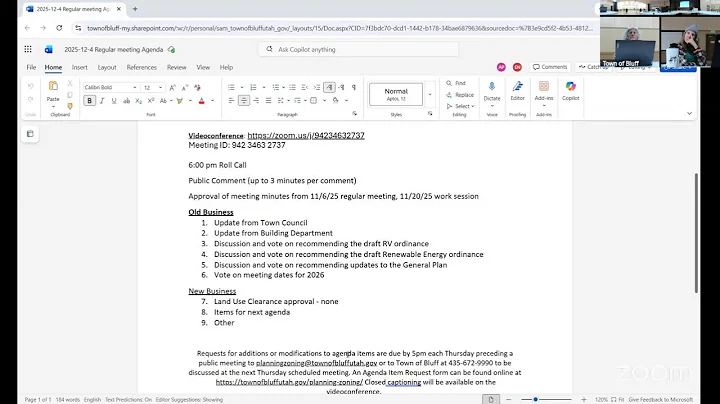Viewport: 720px width, 404px height.
Task: Click the show paragraph marks icon
Action: coord(354,87)
